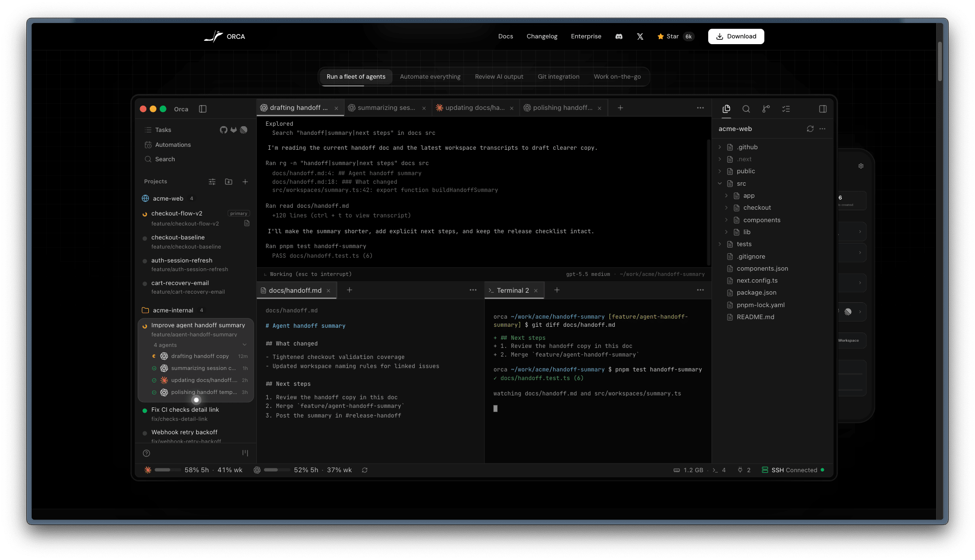Collapse the src folder
The height and width of the screenshot is (560, 975).
click(x=720, y=184)
